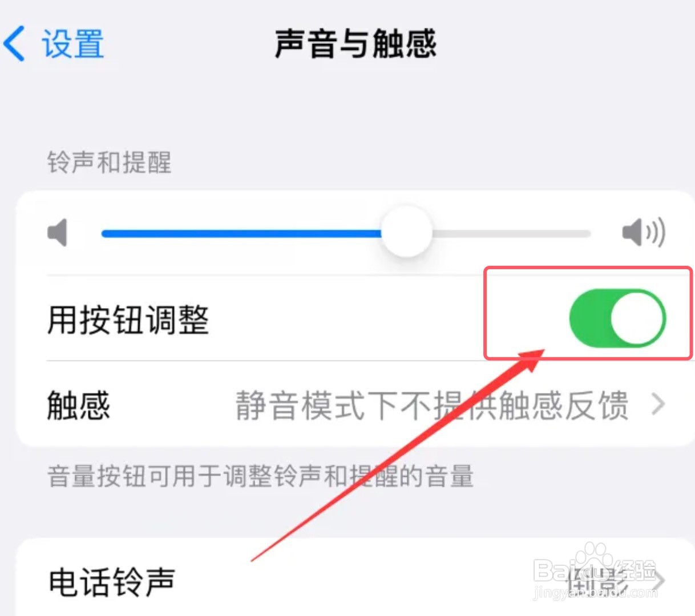Expand 电话铃声 using its right chevron
Viewport: 695px width, 616px height.
click(659, 581)
